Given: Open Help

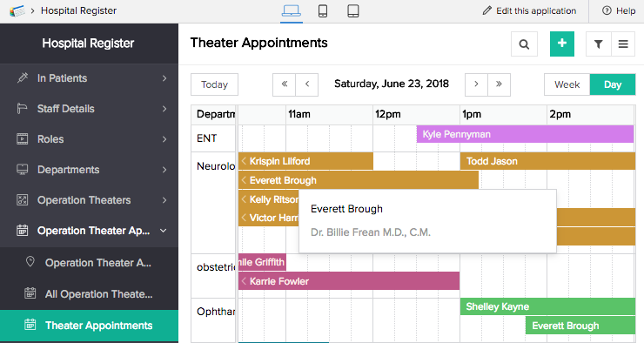Looking at the screenshot, I should [x=619, y=10].
